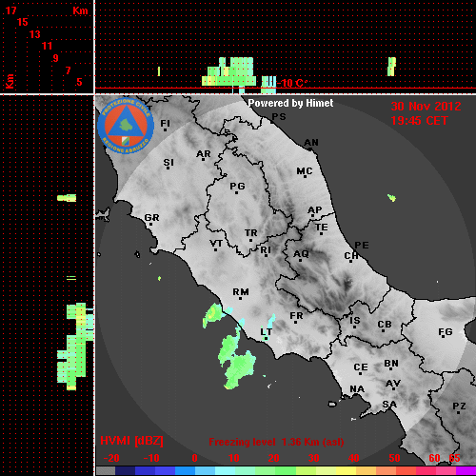
Task: Click the TE city marker
Action: point(322,229)
